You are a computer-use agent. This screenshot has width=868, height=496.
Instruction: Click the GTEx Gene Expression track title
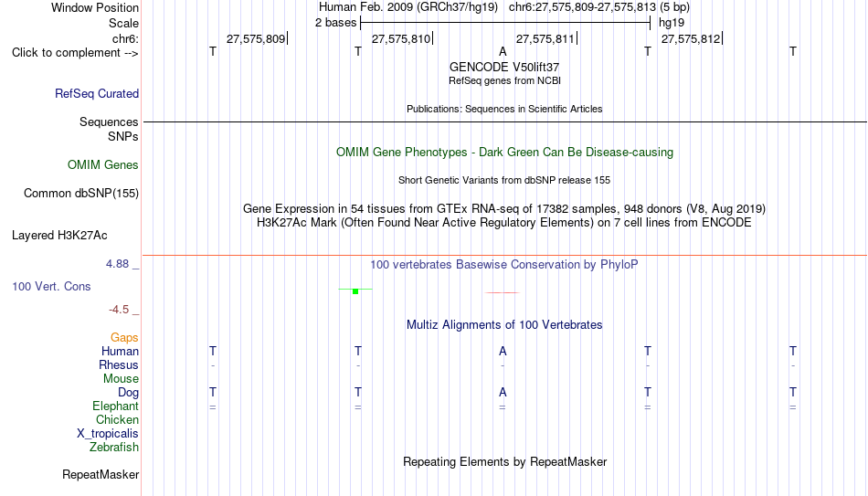504,208
